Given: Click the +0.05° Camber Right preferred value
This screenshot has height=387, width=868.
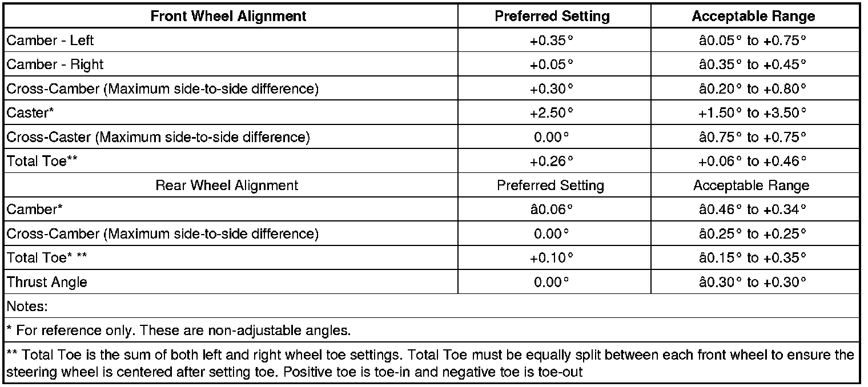Looking at the screenshot, I should click(551, 64).
